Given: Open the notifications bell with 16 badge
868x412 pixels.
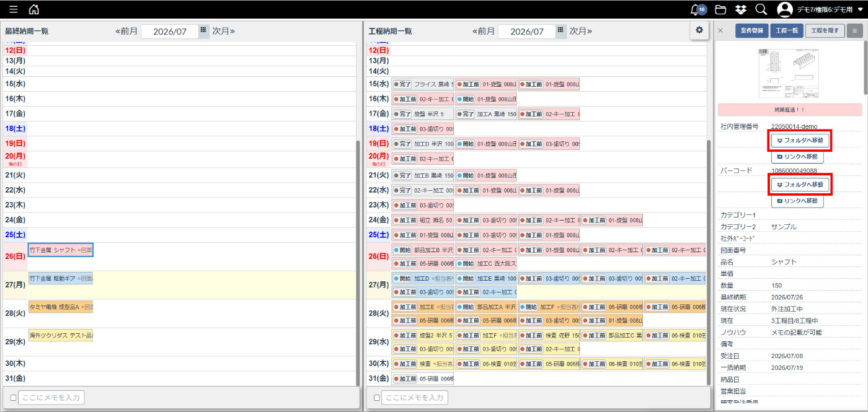Looking at the screenshot, I should coord(697,9).
